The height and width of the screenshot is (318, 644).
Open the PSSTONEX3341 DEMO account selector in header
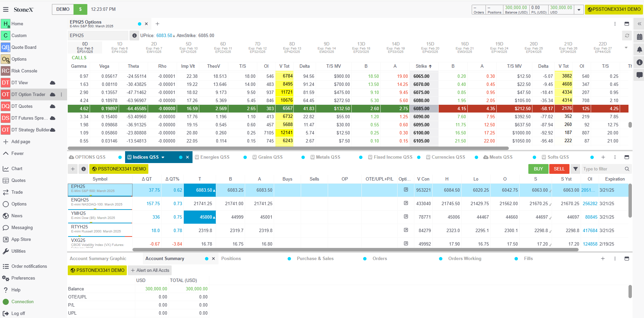(x=614, y=9)
